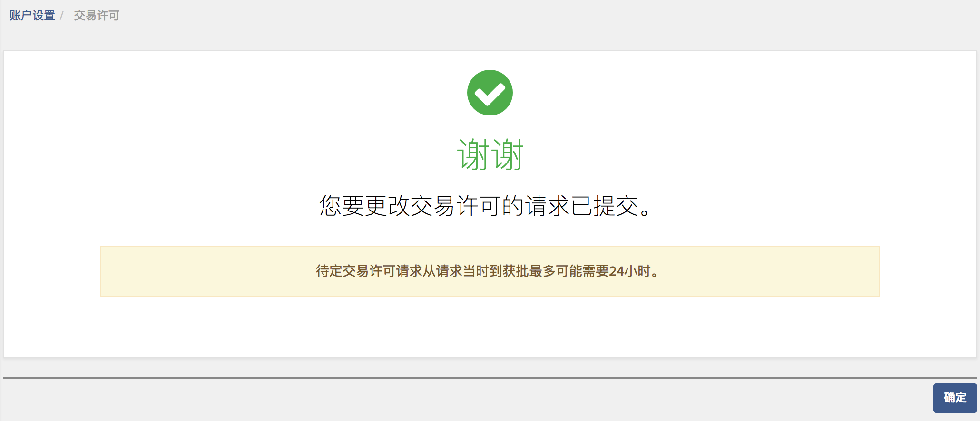Click the gray divider line above 确定
This screenshot has width=980, height=421.
[x=490, y=378]
